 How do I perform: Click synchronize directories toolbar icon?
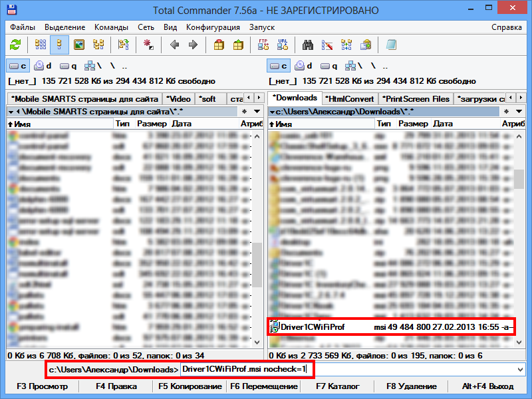(346, 45)
